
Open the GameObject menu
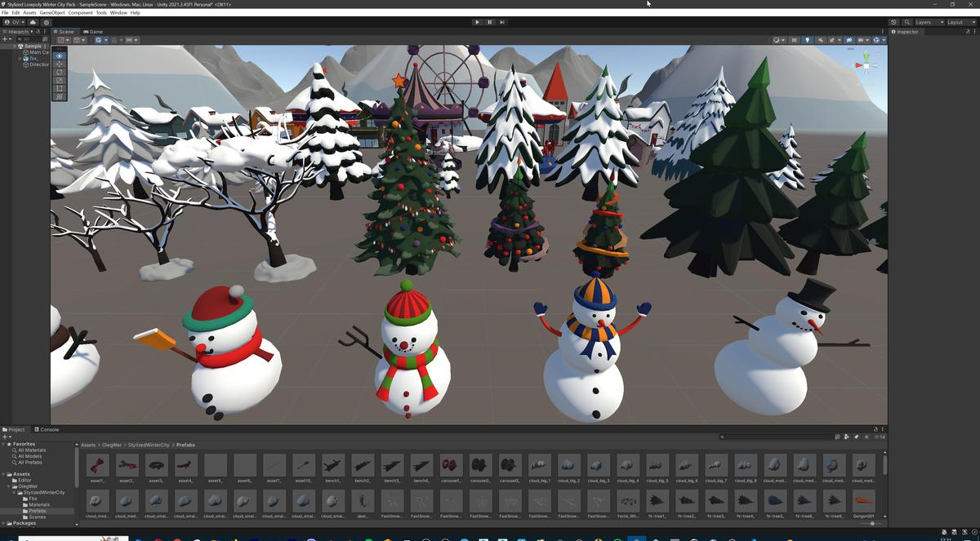[52, 13]
